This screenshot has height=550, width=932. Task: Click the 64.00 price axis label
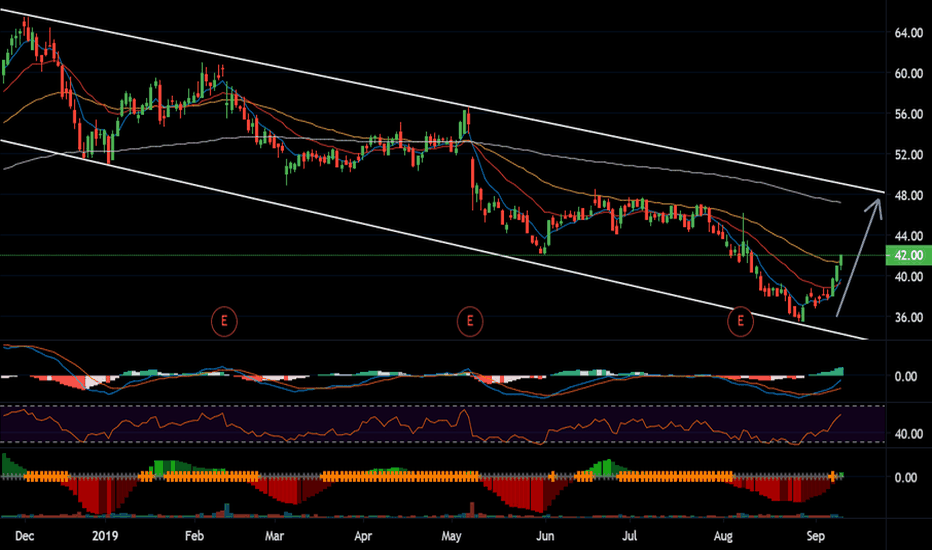[909, 33]
